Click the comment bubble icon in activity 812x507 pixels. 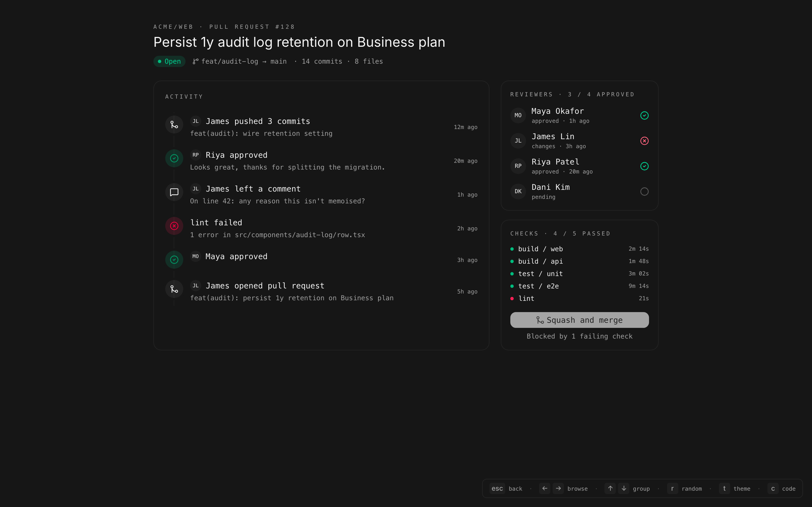(x=174, y=192)
